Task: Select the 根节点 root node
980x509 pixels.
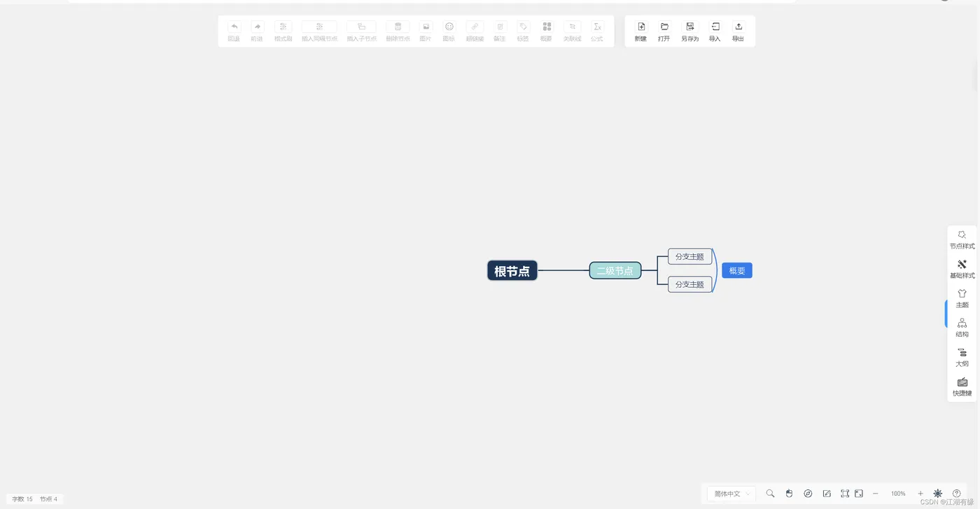Action: (x=512, y=271)
